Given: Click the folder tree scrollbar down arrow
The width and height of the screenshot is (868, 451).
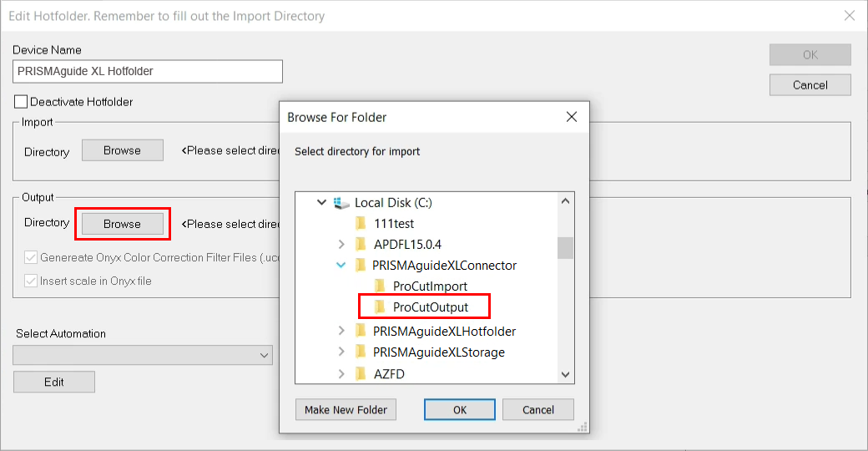Looking at the screenshot, I should [x=565, y=376].
